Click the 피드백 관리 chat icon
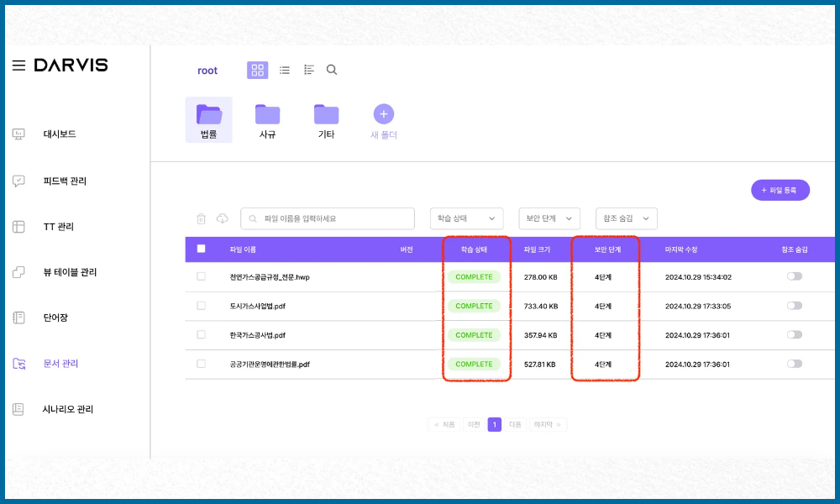This screenshot has width=840, height=504. pyautogui.click(x=18, y=181)
